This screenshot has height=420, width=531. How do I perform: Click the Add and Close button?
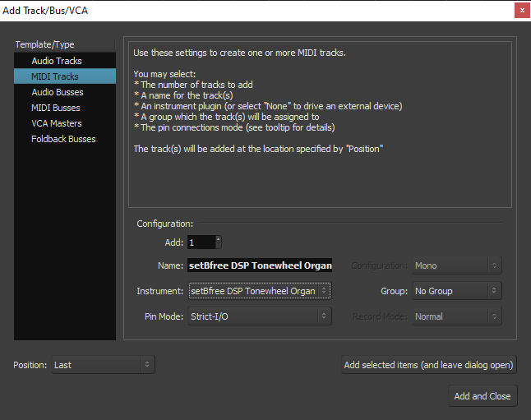click(x=483, y=396)
